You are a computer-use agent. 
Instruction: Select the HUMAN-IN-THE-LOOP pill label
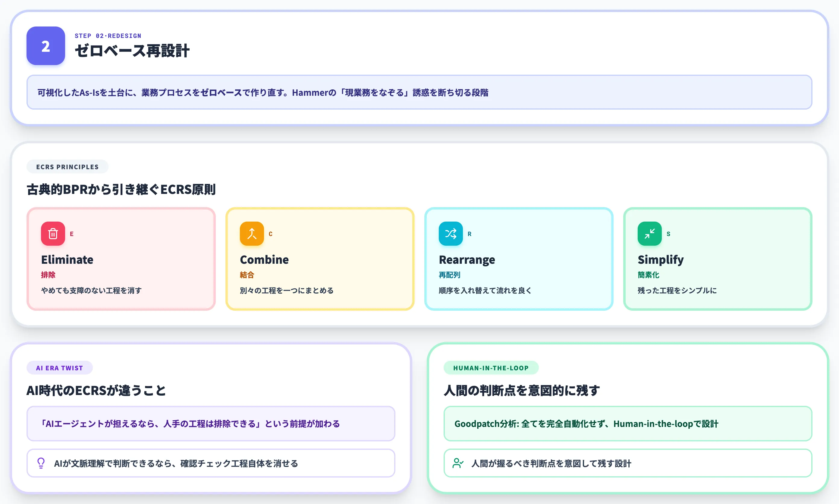tap(491, 368)
